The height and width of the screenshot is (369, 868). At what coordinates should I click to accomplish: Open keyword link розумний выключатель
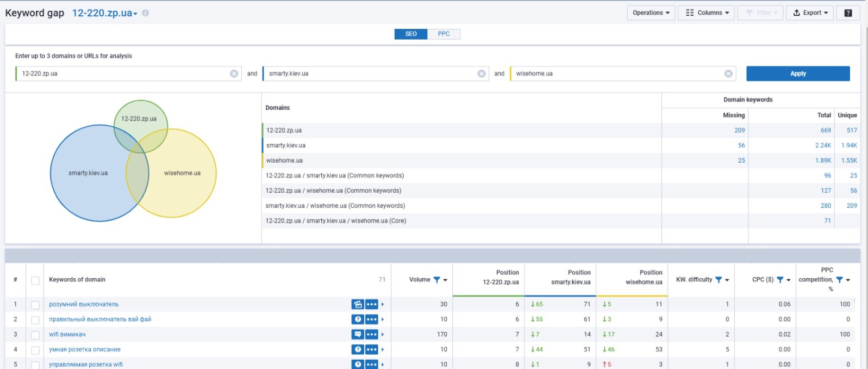84,304
